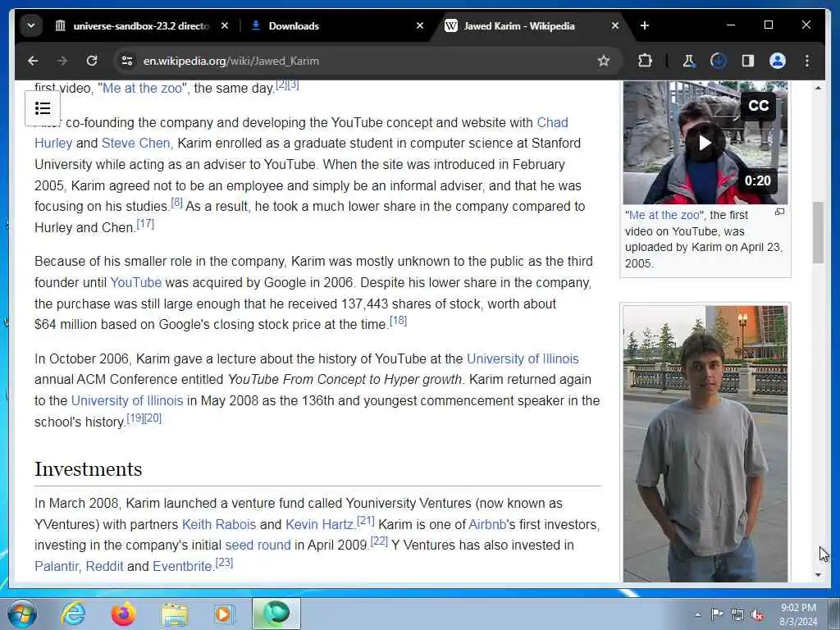Open the Windows Start menu
This screenshot has height=630, width=840.
click(x=22, y=614)
